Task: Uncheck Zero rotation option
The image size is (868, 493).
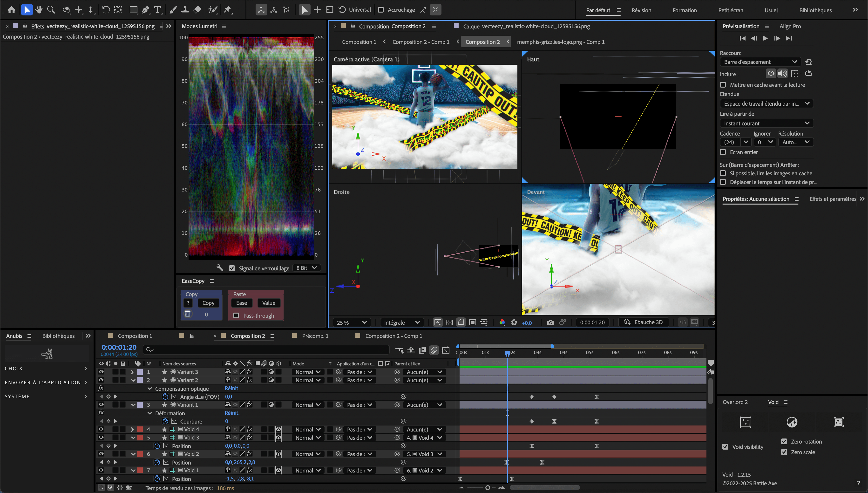Action: 784,441
